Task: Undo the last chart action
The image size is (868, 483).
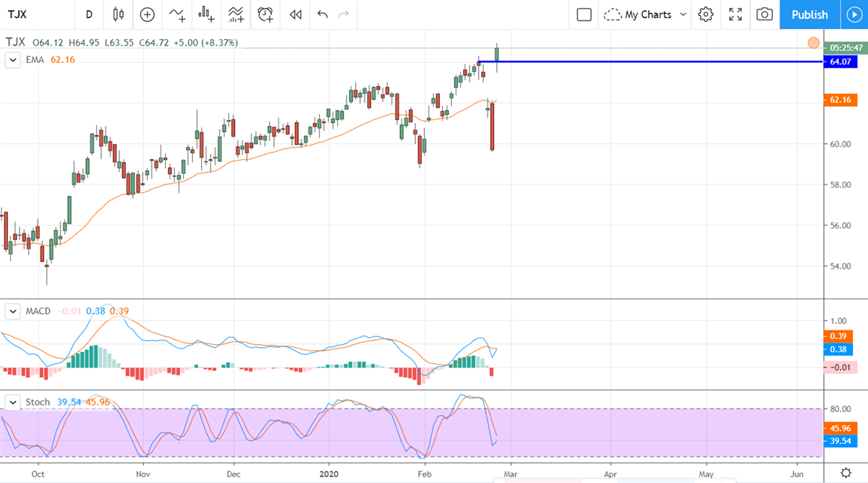Action: pyautogui.click(x=323, y=14)
